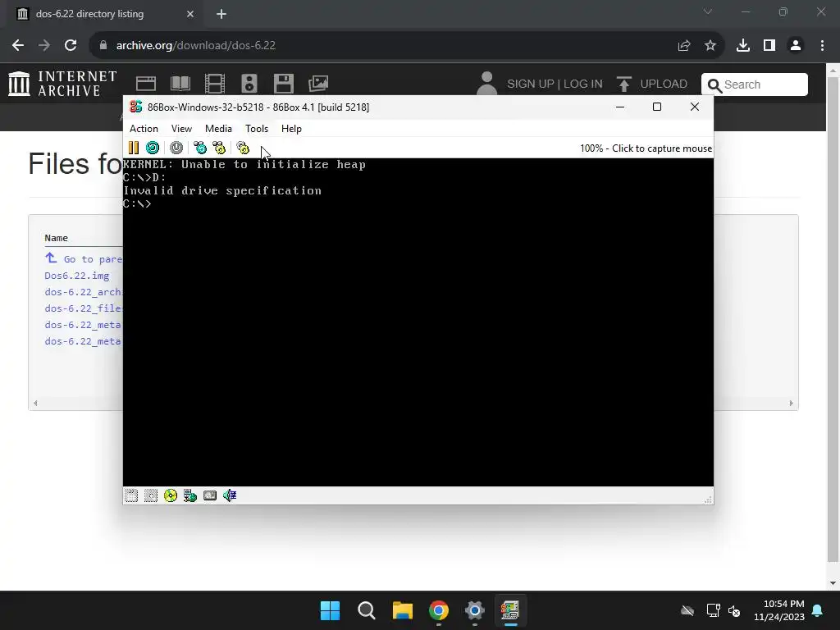Click the grey ACPI shutdown power icon

pyautogui.click(x=176, y=148)
